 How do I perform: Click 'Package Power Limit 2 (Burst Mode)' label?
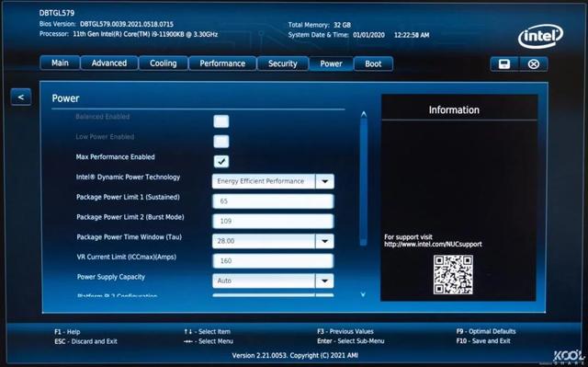point(130,217)
